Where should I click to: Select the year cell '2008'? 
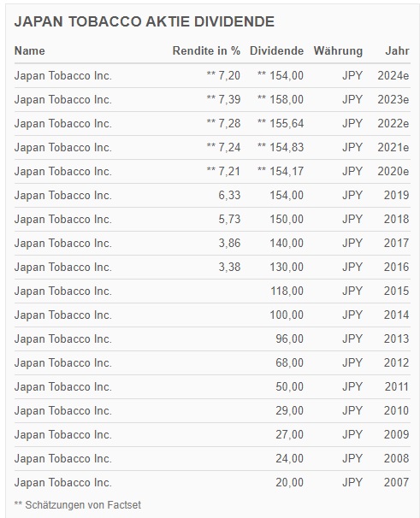tap(397, 458)
